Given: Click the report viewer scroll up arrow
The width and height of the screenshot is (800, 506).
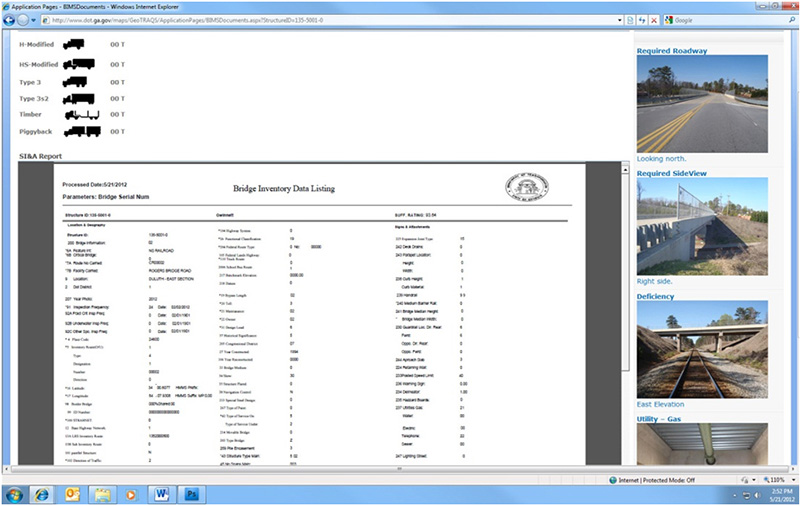Looking at the screenshot, I should (626, 169).
